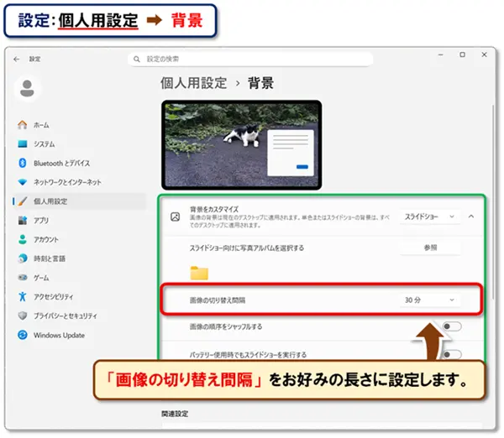Open ホーム in the sidebar

(x=79, y=125)
